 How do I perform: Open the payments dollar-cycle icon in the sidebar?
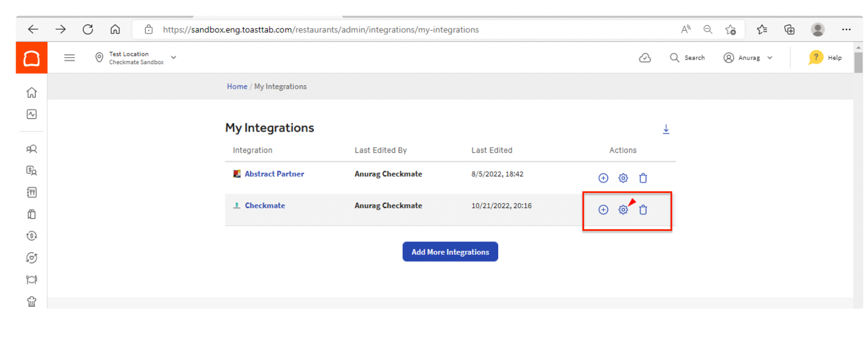click(32, 236)
